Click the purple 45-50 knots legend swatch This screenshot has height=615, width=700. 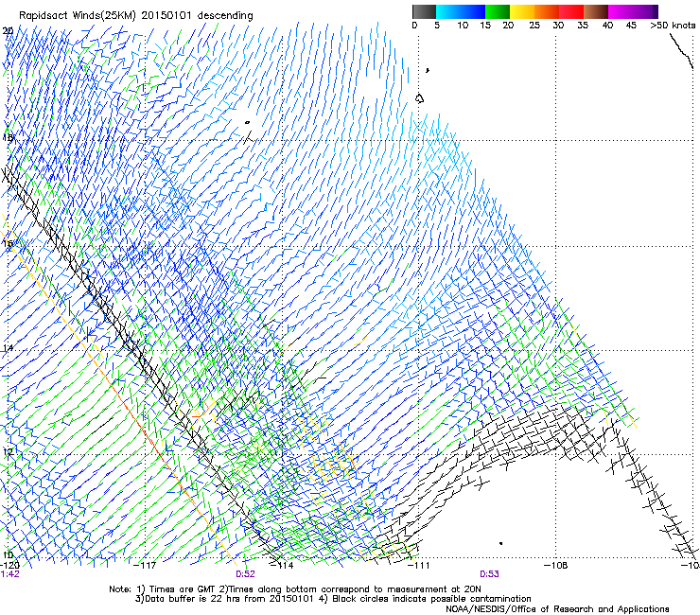click(x=645, y=11)
